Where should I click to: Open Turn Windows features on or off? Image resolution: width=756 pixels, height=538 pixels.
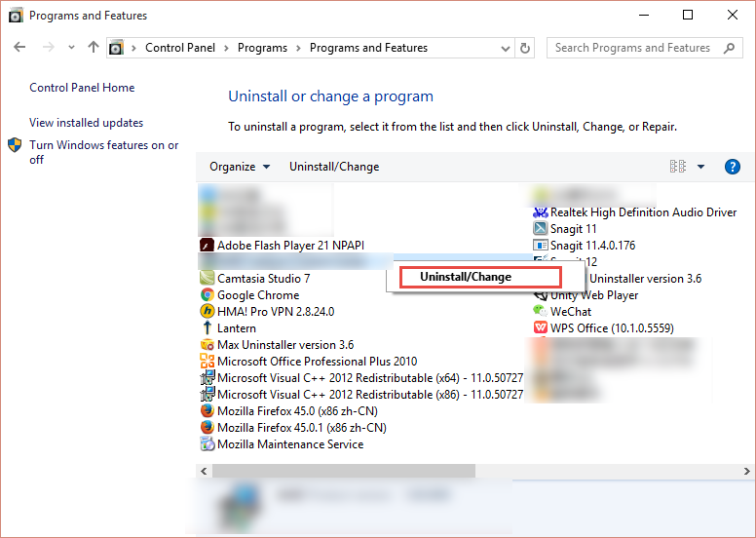[103, 152]
